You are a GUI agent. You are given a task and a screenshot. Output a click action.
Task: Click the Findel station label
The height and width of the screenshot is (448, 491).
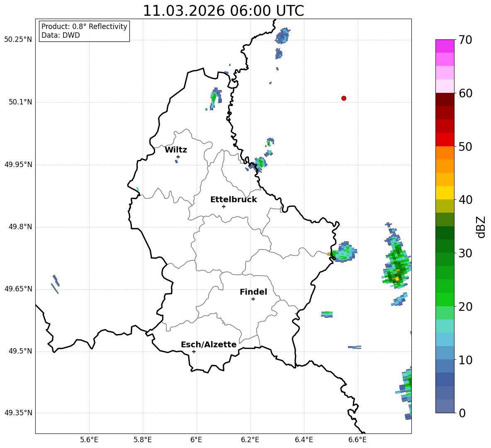[x=253, y=292]
